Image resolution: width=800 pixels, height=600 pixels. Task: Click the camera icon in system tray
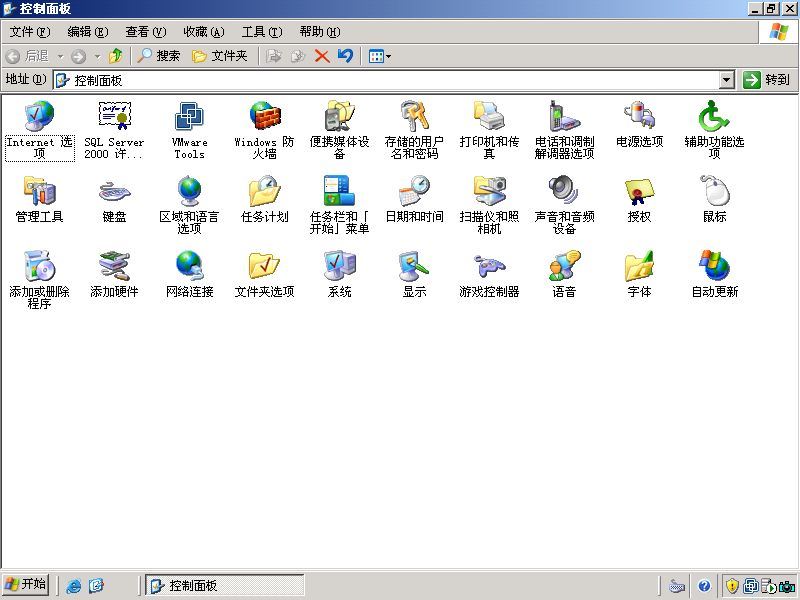pos(787,586)
